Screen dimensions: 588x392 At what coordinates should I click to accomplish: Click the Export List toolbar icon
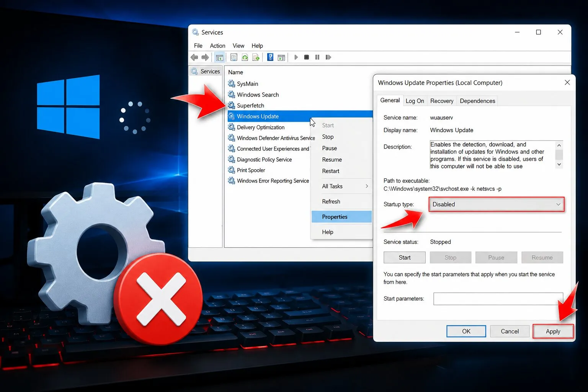pos(256,57)
